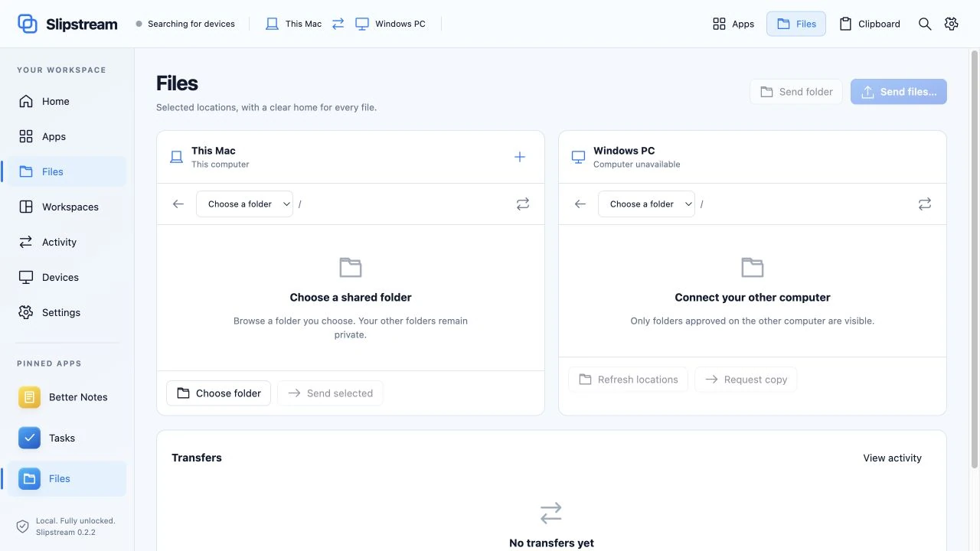
Task: Click the Send folder button
Action: pos(796,92)
